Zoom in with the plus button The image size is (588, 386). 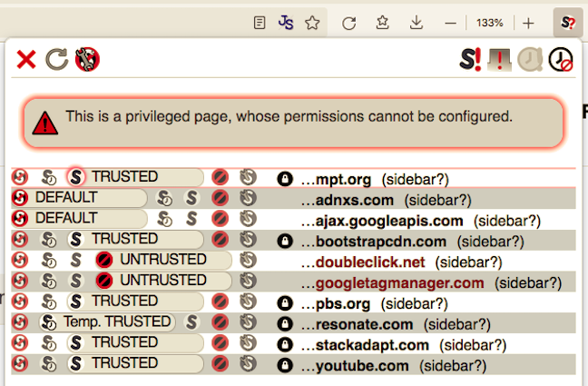pyautogui.click(x=528, y=24)
